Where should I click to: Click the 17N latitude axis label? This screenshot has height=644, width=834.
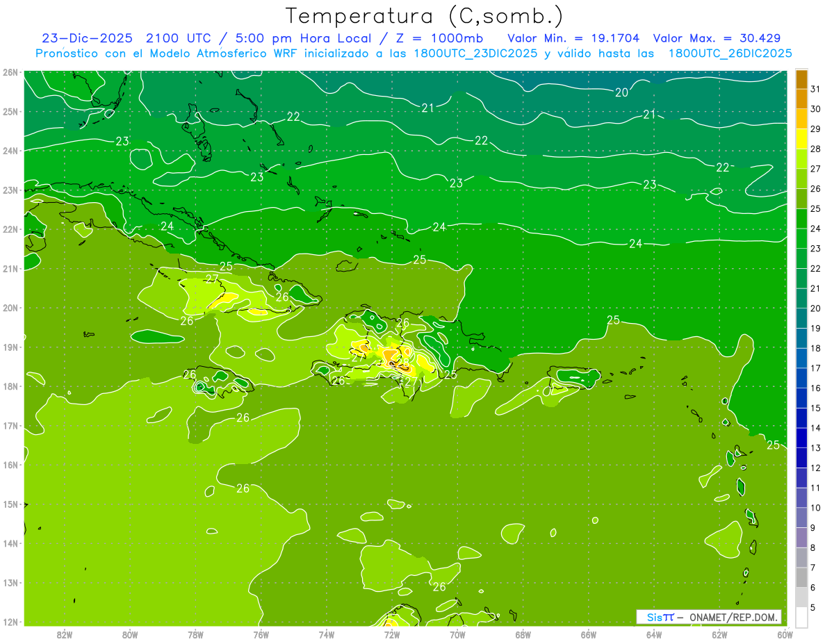pos(10,425)
